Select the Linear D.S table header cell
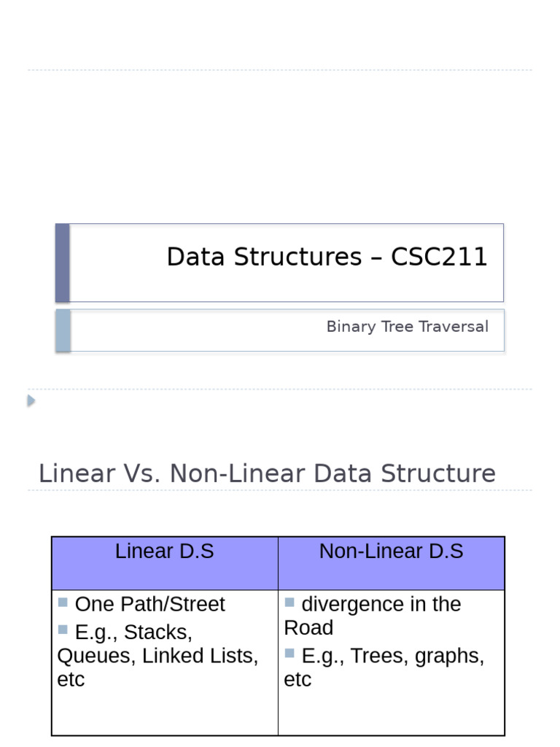This screenshot has height=747, width=560. click(165, 552)
